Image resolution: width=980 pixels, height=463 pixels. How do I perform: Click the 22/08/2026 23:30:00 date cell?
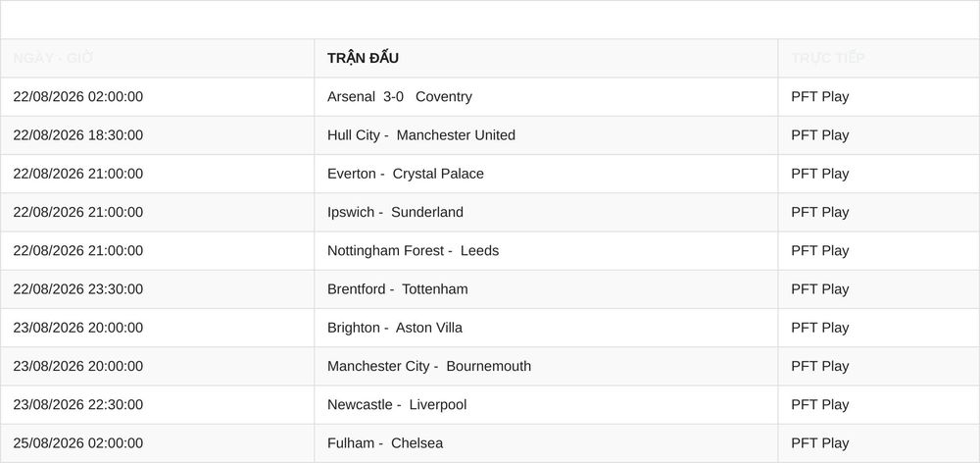click(x=78, y=289)
